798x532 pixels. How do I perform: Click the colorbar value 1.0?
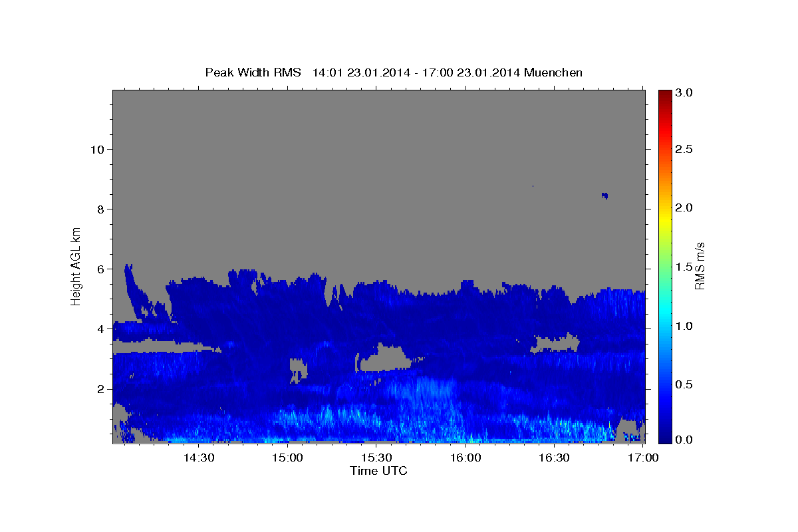click(x=684, y=326)
